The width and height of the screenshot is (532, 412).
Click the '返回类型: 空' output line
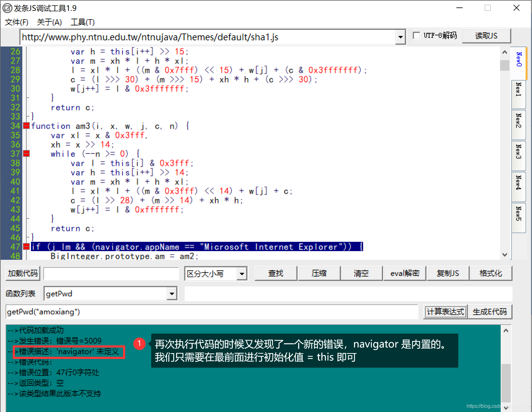[36, 383]
